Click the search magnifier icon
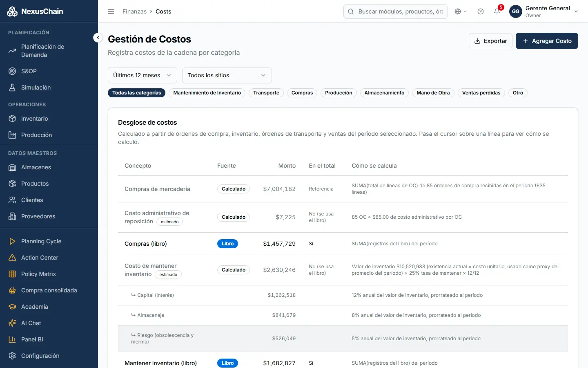Screen dimensions: 588x368 pyautogui.click(x=351, y=11)
